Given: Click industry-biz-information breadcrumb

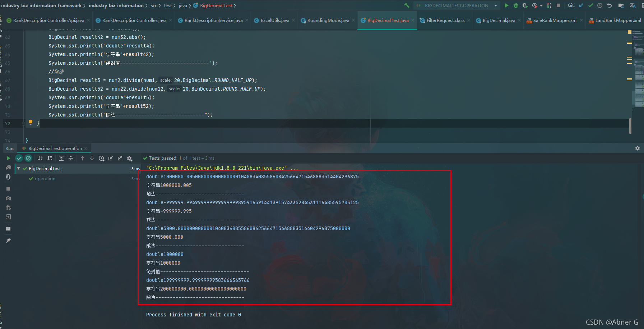Looking at the screenshot, I should 116,5.
